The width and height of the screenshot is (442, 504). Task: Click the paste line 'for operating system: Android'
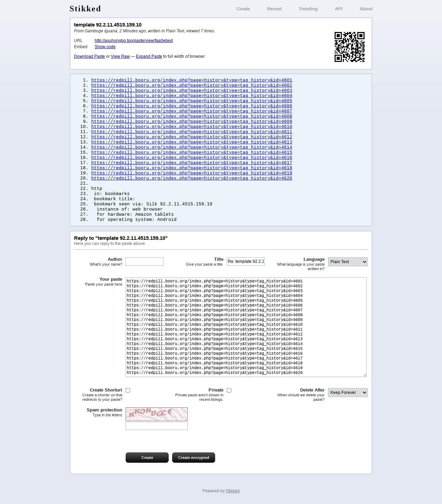(137, 219)
